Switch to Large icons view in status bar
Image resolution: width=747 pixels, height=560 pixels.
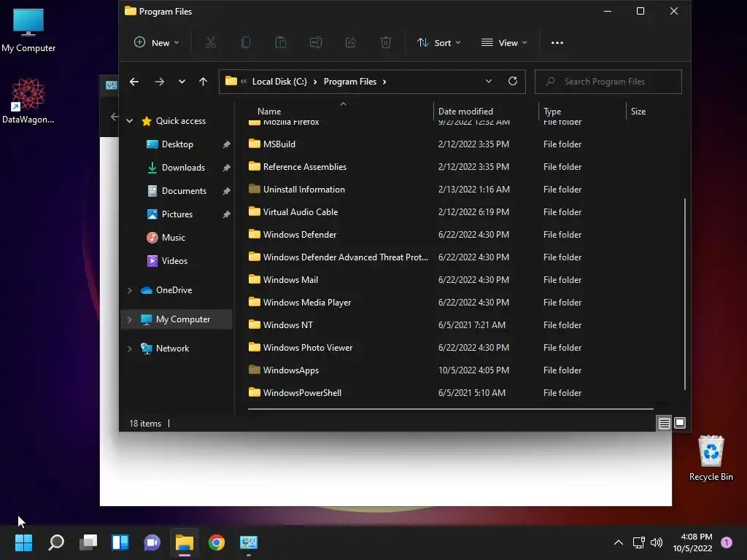(x=680, y=423)
